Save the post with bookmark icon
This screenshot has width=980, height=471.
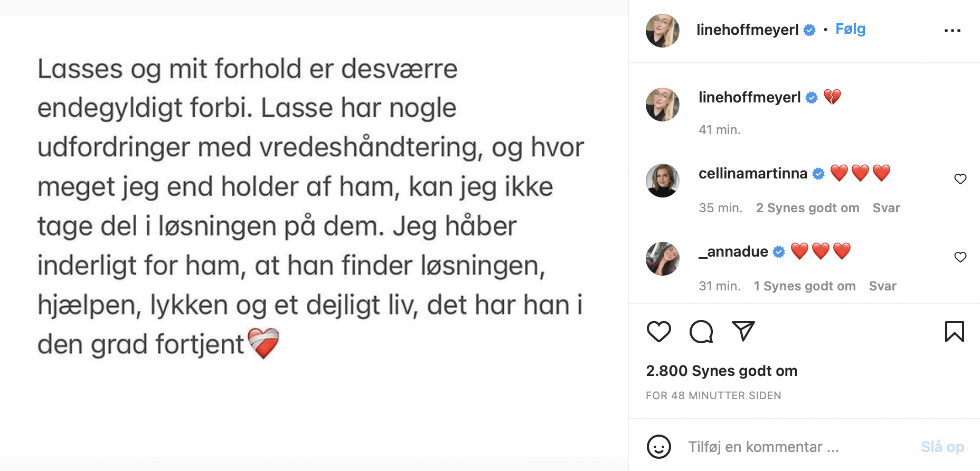click(954, 332)
